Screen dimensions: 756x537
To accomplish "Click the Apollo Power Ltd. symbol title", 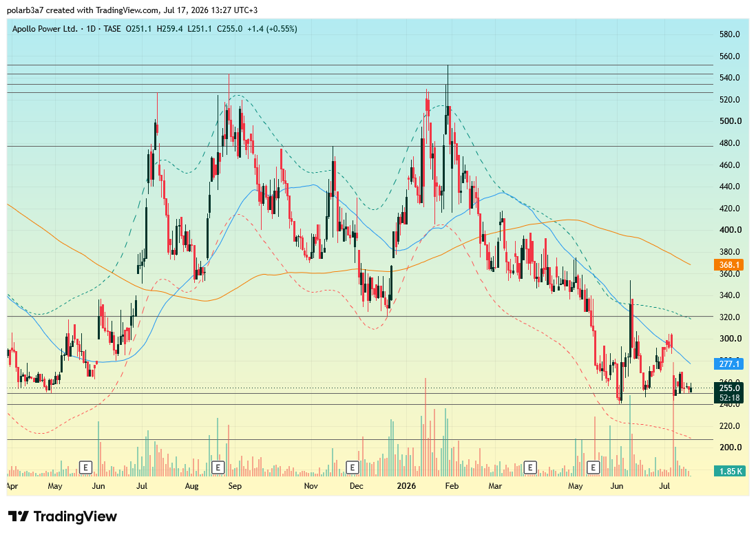I will (x=45, y=29).
